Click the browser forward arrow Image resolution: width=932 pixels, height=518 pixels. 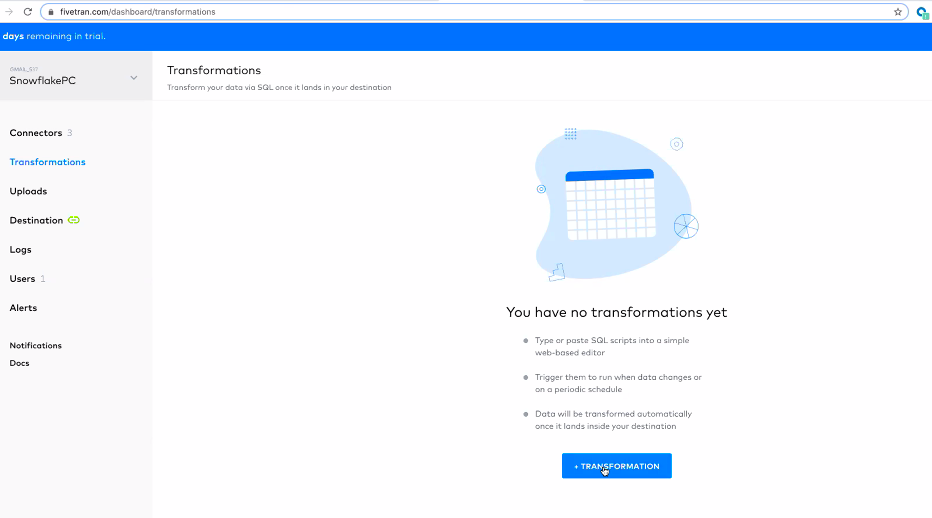tap(9, 12)
